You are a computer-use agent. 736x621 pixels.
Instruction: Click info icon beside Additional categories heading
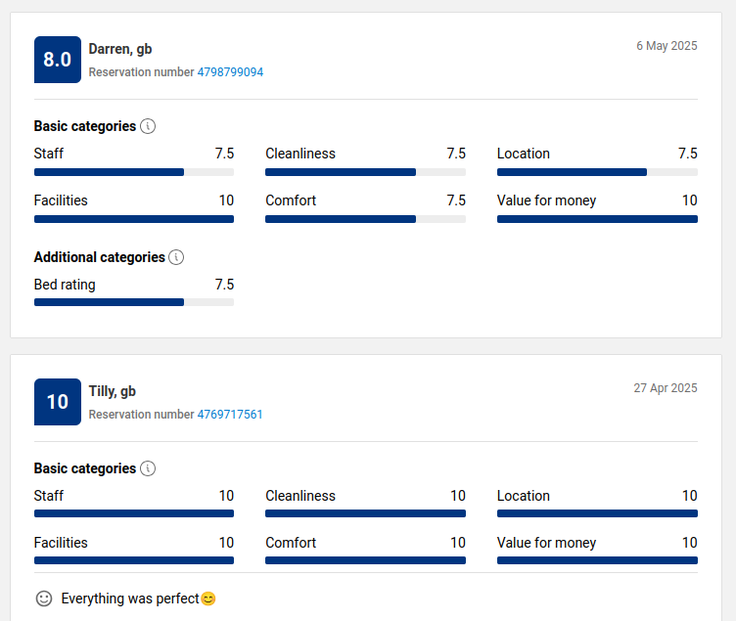(x=176, y=257)
